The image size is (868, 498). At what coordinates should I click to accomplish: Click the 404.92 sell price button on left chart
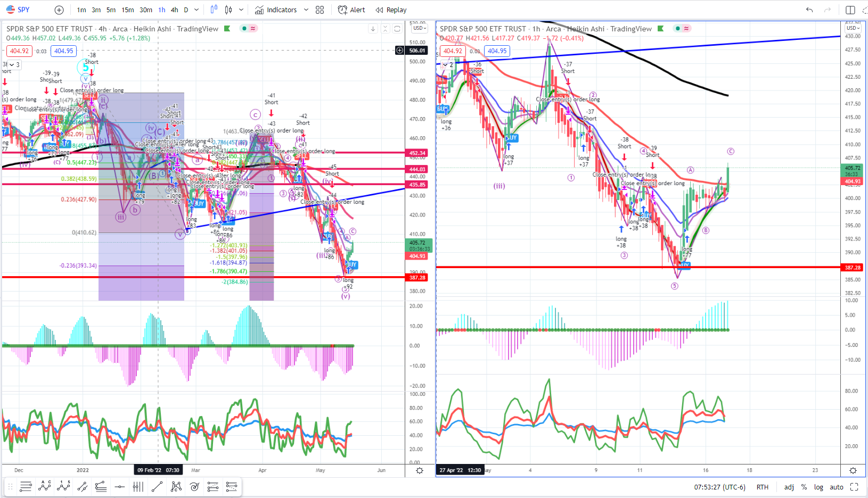(19, 51)
